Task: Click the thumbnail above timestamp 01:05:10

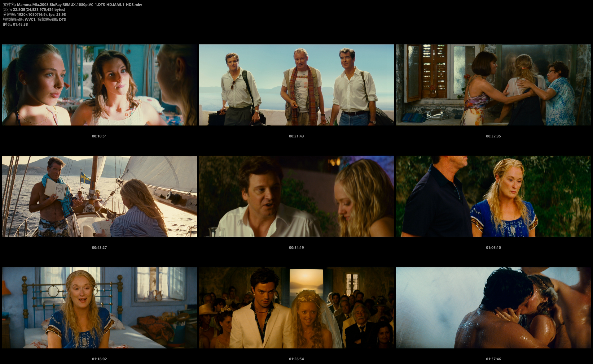Action: (493, 196)
